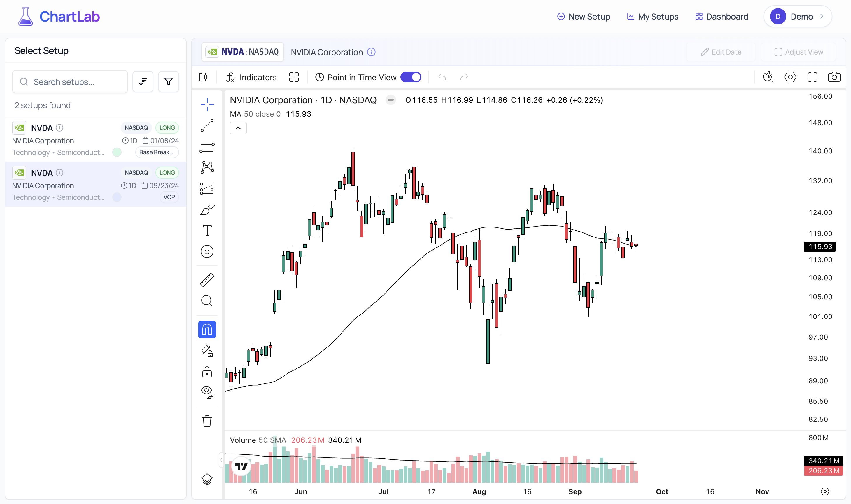Click the NVIDIA Corporation · 1D · NASDAQ title
The width and height of the screenshot is (851, 504).
pos(303,100)
